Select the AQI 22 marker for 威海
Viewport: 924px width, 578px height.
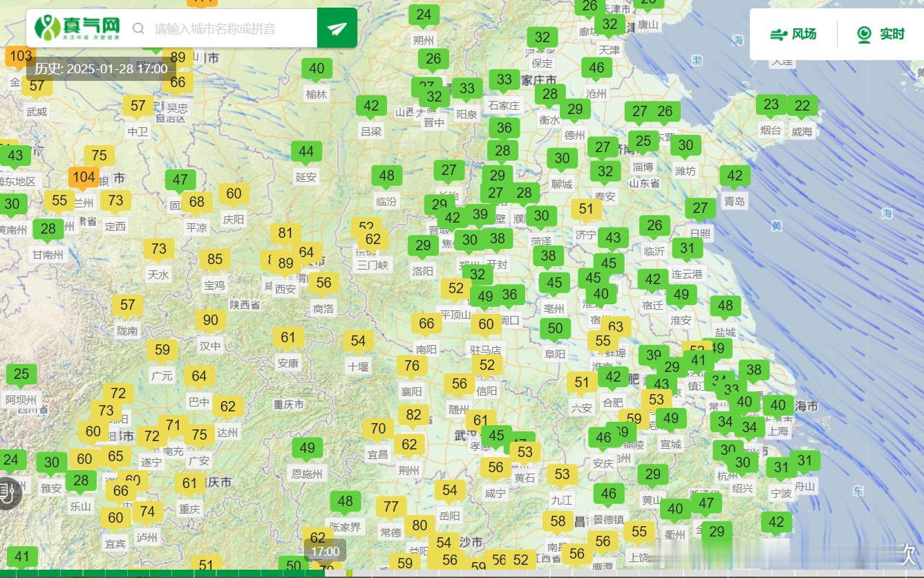[x=802, y=106]
